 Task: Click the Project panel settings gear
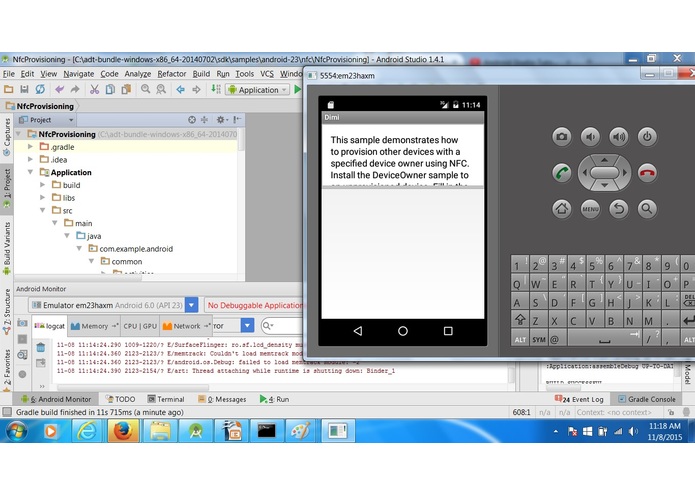221,120
